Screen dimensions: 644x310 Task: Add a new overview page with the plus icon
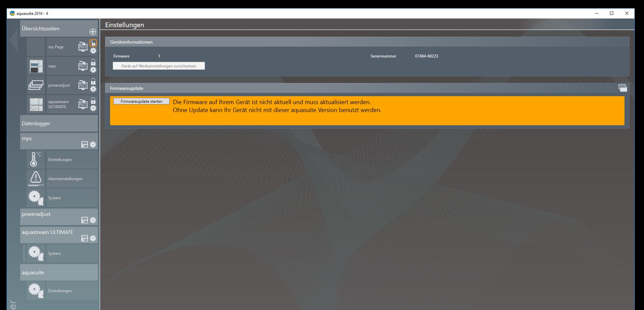coord(93,32)
